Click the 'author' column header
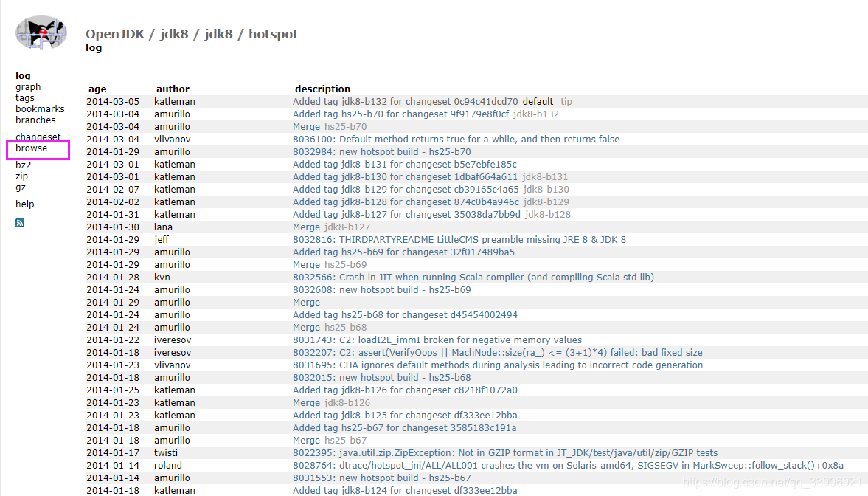This screenshot has height=496, width=868. [173, 89]
